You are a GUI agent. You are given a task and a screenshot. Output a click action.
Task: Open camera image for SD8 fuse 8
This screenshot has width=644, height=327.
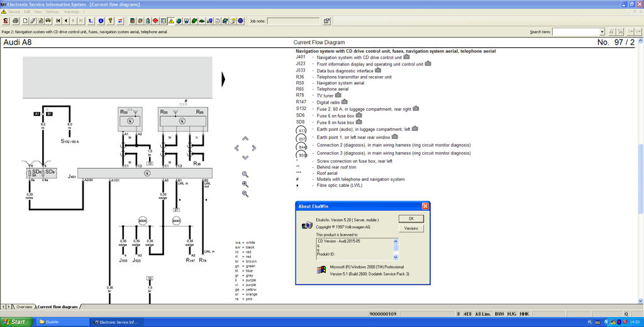(x=359, y=121)
